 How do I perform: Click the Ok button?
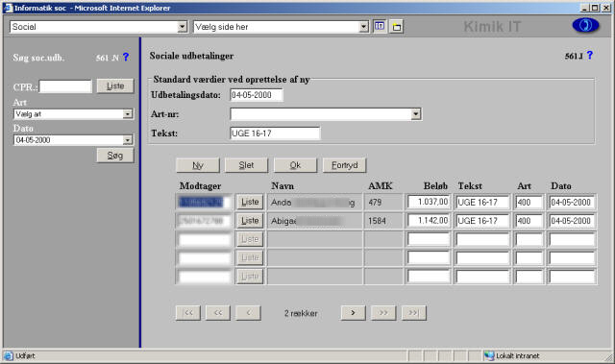pos(295,165)
